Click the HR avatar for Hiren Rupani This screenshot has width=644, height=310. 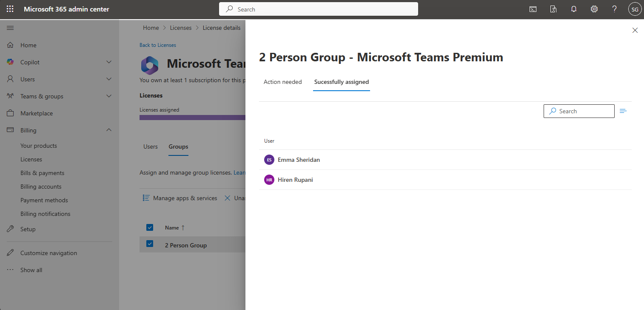[x=269, y=180]
